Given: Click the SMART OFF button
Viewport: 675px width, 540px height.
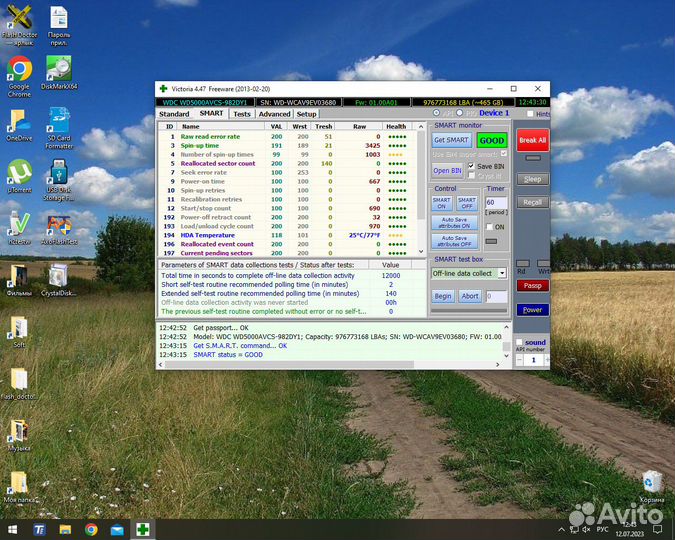Looking at the screenshot, I should pyautogui.click(x=467, y=203).
